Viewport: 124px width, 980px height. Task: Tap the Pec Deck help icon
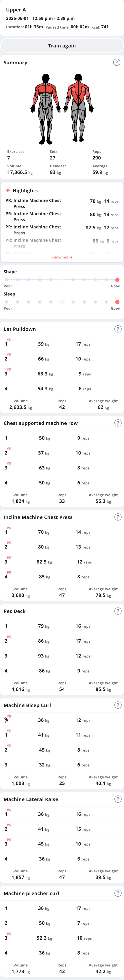118,611
